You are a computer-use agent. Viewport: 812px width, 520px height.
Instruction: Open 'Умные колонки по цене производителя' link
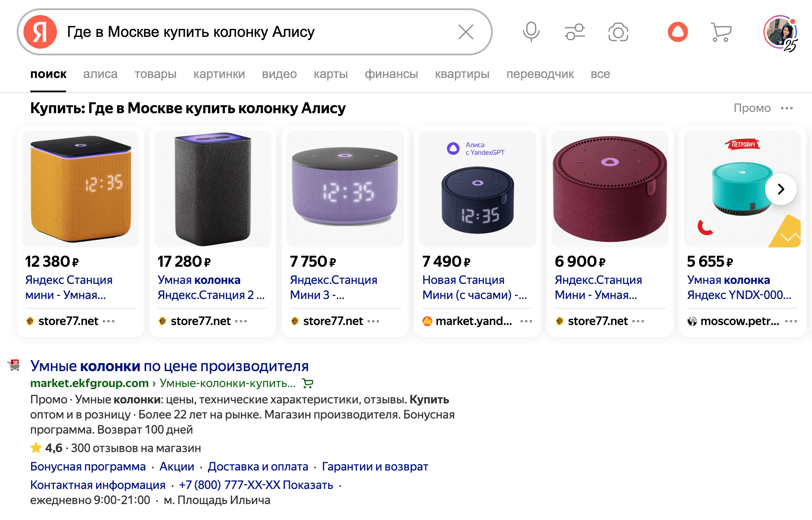click(169, 366)
